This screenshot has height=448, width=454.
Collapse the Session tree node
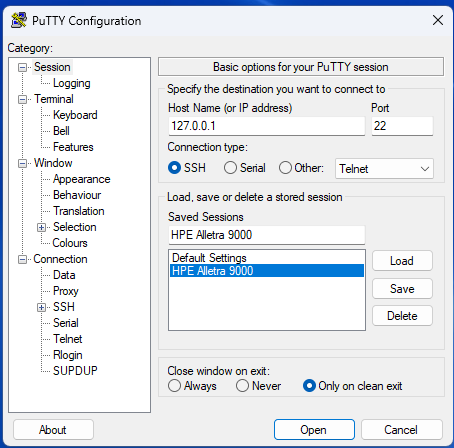22,67
